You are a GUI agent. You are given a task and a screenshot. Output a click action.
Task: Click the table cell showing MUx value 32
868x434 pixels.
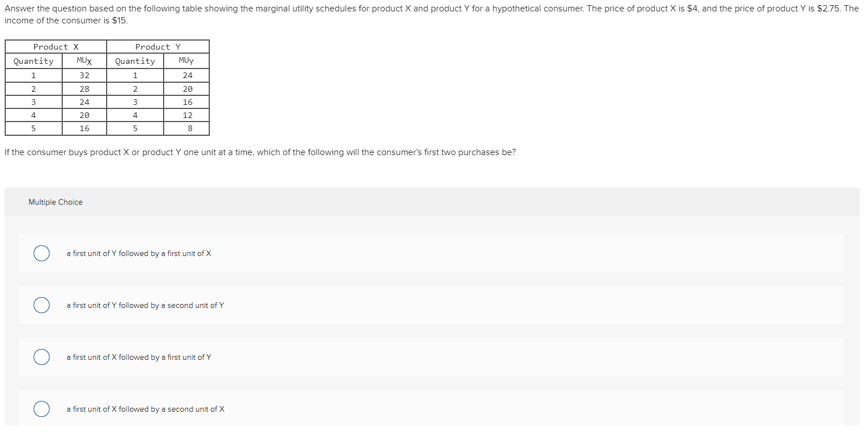pyautogui.click(x=83, y=75)
